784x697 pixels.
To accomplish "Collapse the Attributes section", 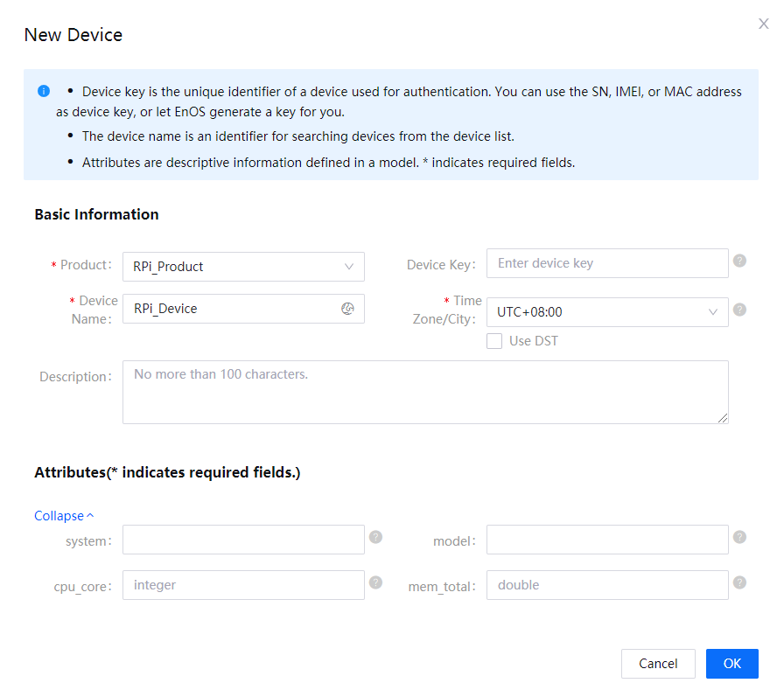I will (64, 516).
